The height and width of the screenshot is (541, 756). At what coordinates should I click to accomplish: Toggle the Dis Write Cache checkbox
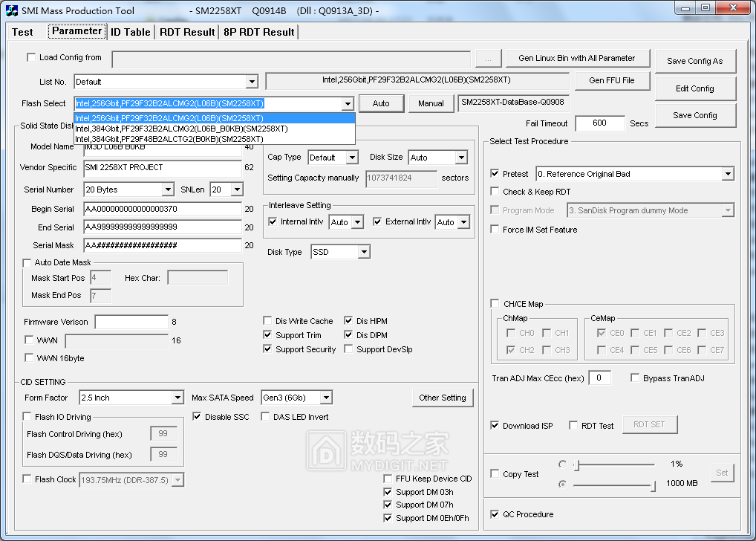point(268,321)
